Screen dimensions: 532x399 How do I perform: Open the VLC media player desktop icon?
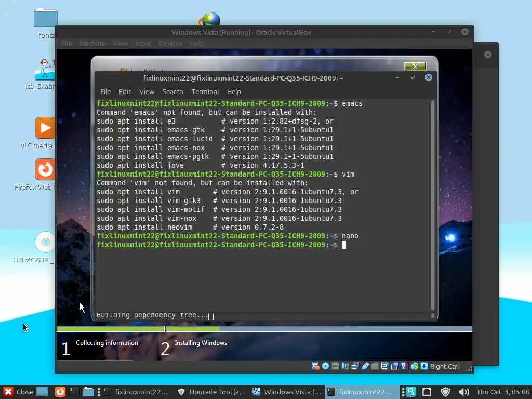(x=45, y=128)
